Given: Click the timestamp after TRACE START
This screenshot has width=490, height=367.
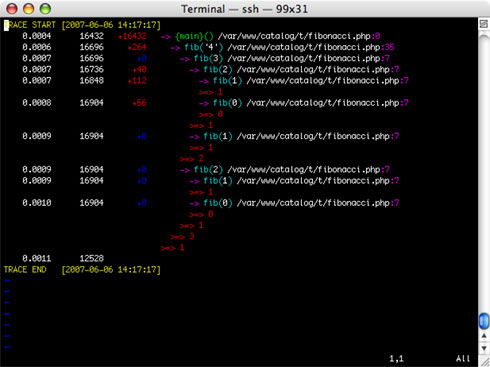Looking at the screenshot, I should (111, 25).
